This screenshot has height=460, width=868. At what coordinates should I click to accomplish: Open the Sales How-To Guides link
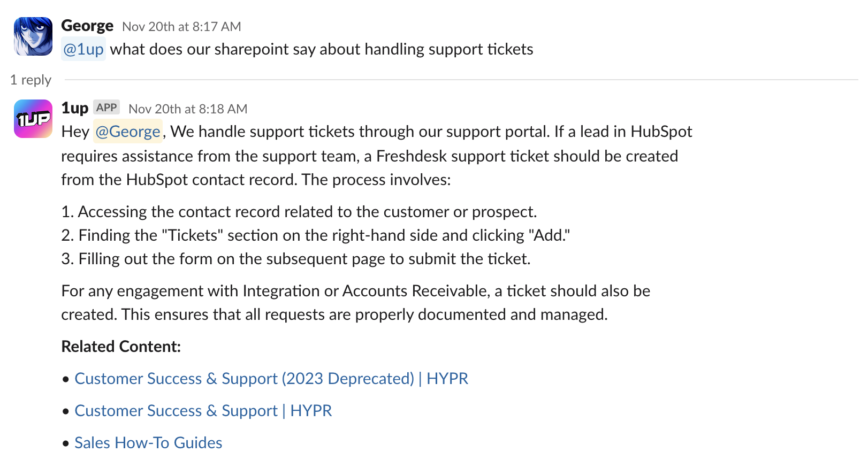coord(148,442)
